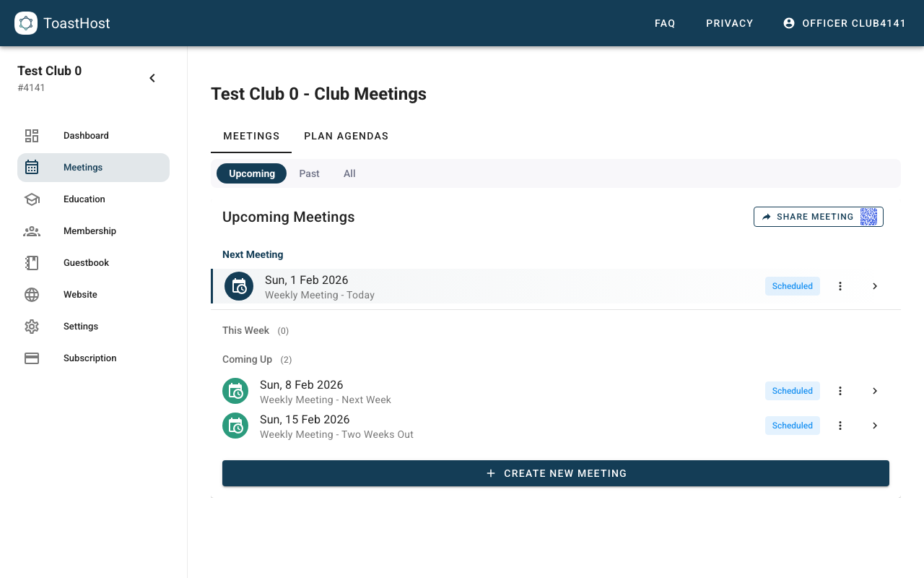Click the Scheduled chip on the 8 Feb meeting

[x=792, y=390]
